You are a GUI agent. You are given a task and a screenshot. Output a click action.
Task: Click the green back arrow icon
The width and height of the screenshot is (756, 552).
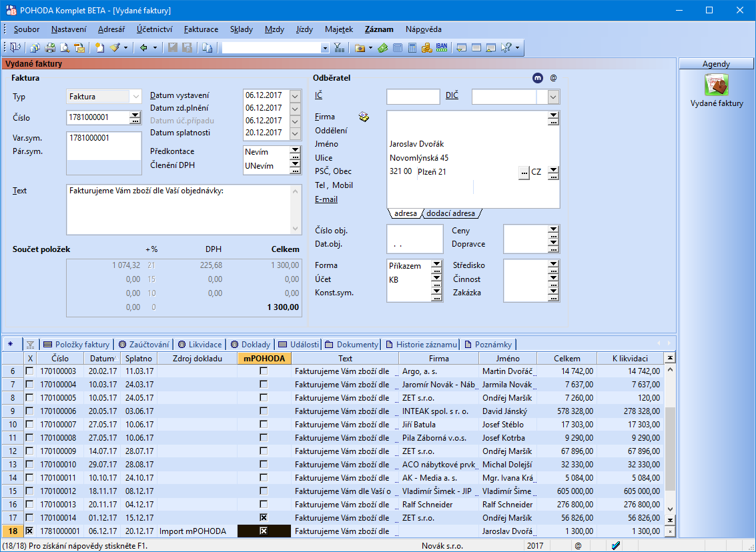(143, 48)
